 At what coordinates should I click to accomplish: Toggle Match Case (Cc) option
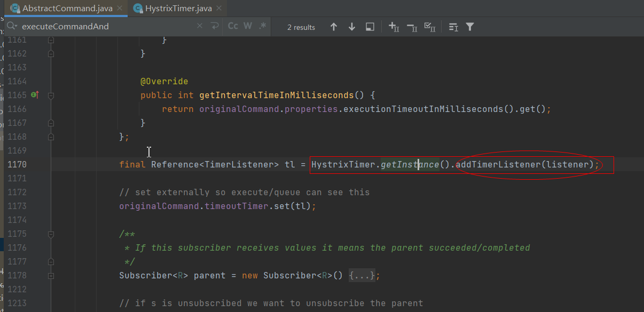[233, 26]
